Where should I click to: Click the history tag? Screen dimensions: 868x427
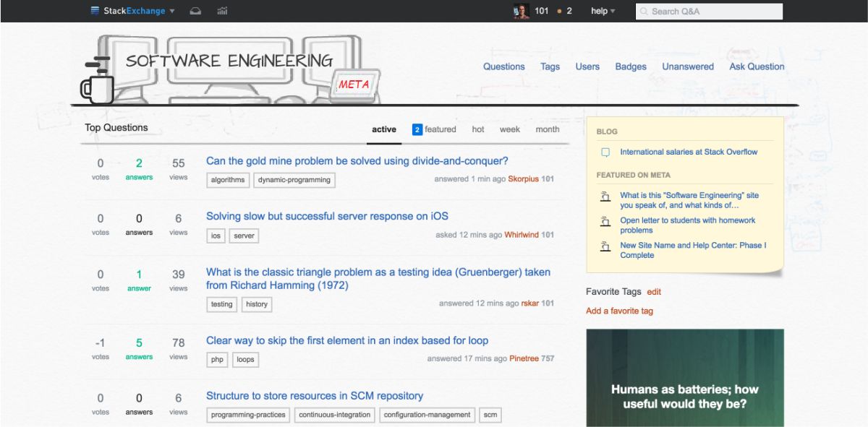(x=257, y=304)
